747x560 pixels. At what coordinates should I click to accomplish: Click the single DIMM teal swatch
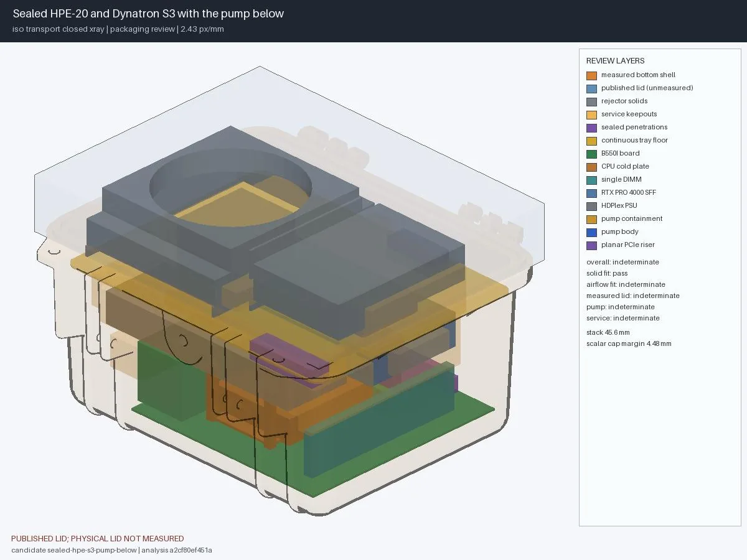pyautogui.click(x=591, y=180)
